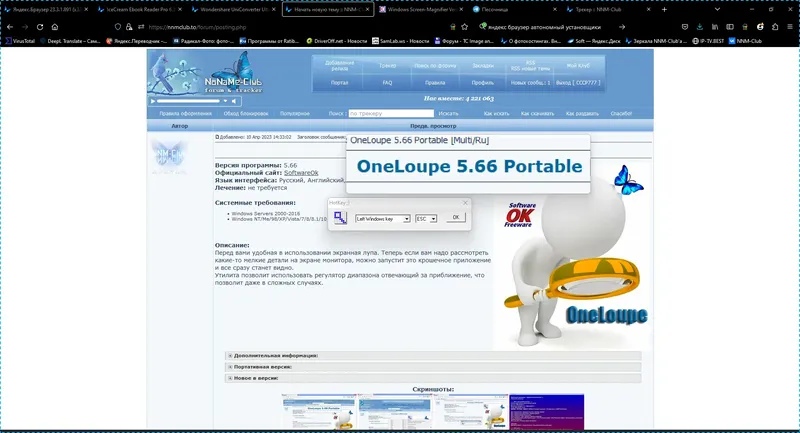Toggle the sidebar panel icon
The height and width of the screenshot is (433, 800).
[x=730, y=27]
